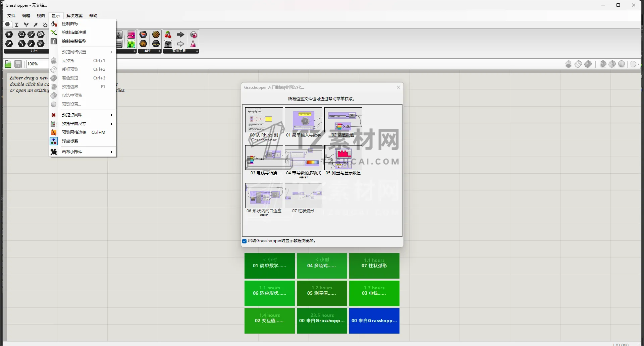
Task: Open the 07 柱状弧形 green tile
Action: (x=374, y=266)
